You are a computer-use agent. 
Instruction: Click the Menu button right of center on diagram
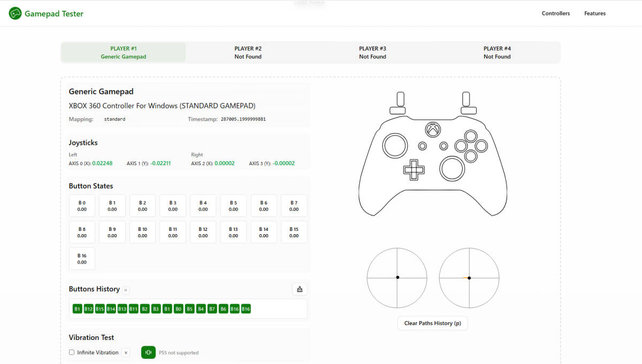[444, 145]
